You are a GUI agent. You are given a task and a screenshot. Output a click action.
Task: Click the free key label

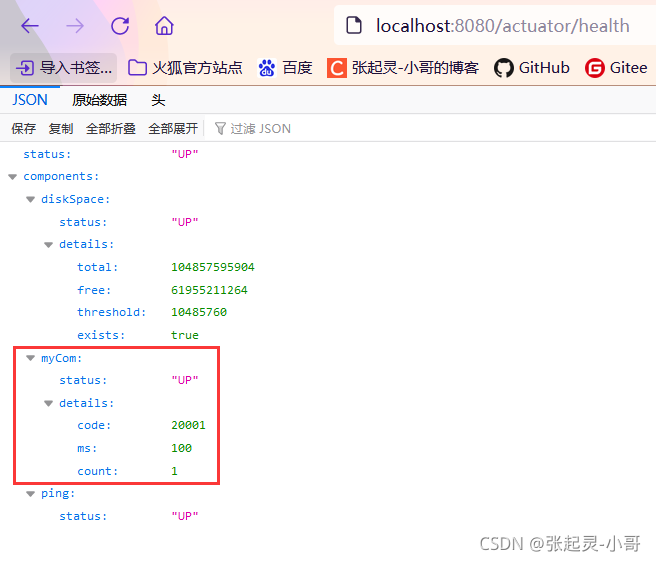pos(95,290)
